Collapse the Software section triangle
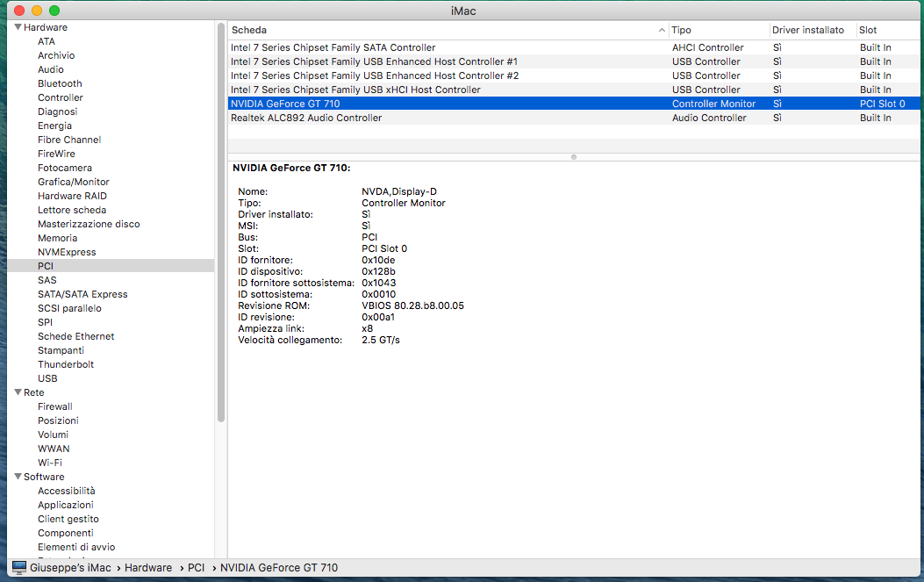 (x=18, y=477)
